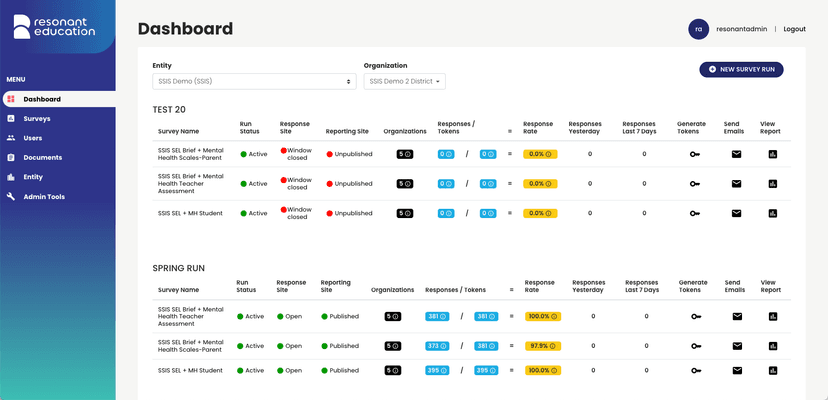This screenshot has width=828, height=400.
Task: Open Admin Tools menu item
Action: (x=44, y=197)
